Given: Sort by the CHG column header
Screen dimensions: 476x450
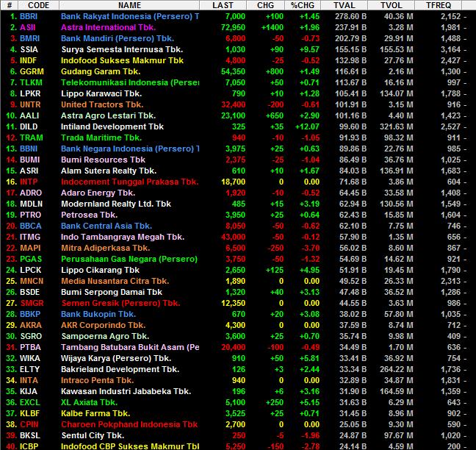Looking at the screenshot, I should click(x=265, y=5).
